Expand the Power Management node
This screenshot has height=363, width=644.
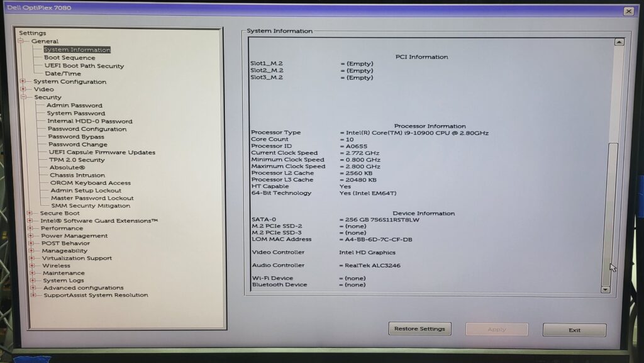click(30, 236)
